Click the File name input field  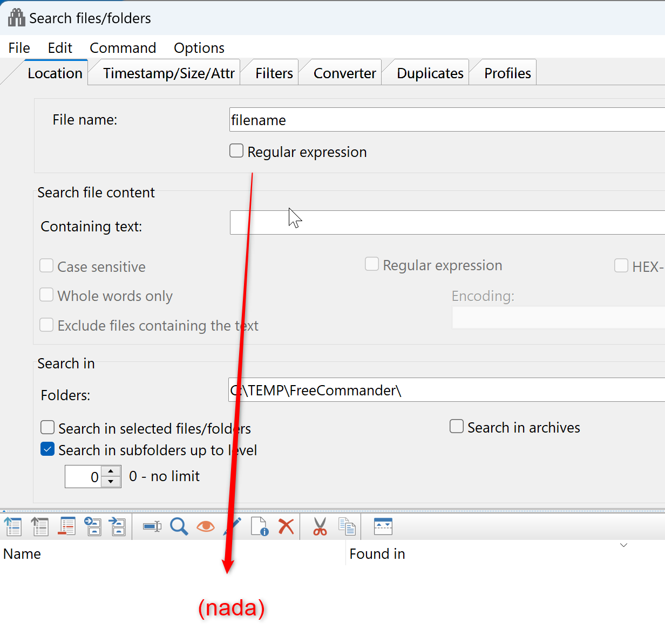[x=447, y=120]
